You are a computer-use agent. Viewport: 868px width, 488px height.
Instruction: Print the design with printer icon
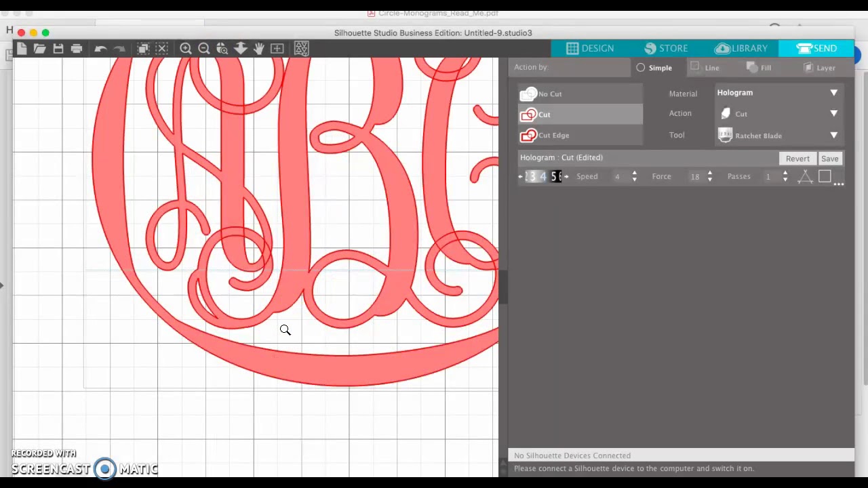(77, 48)
